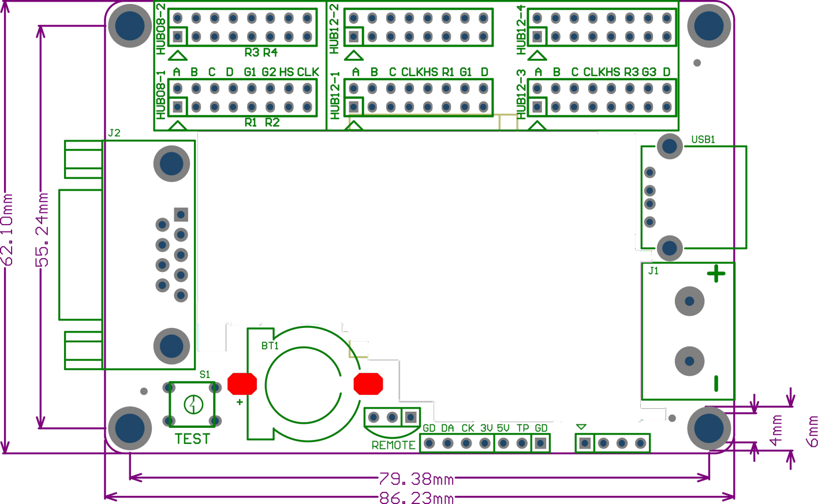The width and height of the screenshot is (818, 504).
Task: Click the REMOTE header label
Action: [x=393, y=445]
